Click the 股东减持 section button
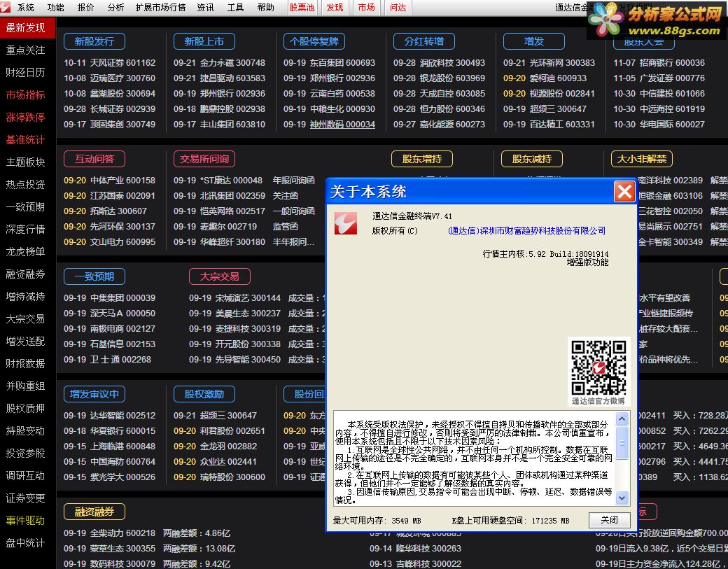 point(532,159)
